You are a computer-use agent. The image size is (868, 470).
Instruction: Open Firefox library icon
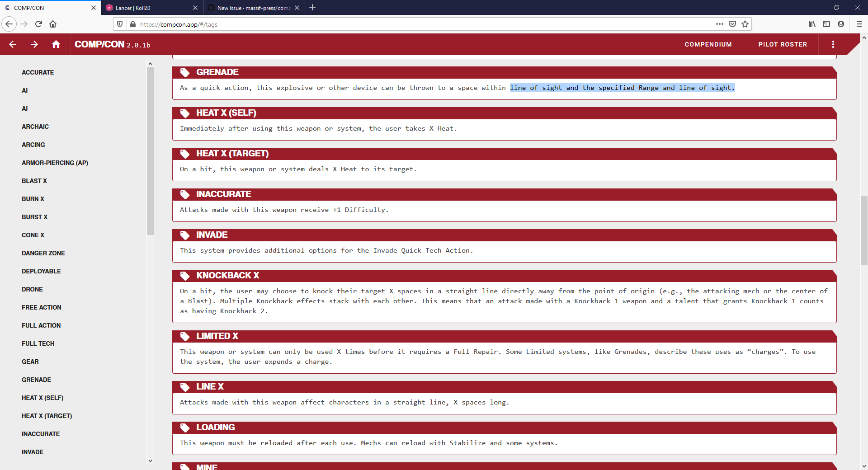point(812,24)
